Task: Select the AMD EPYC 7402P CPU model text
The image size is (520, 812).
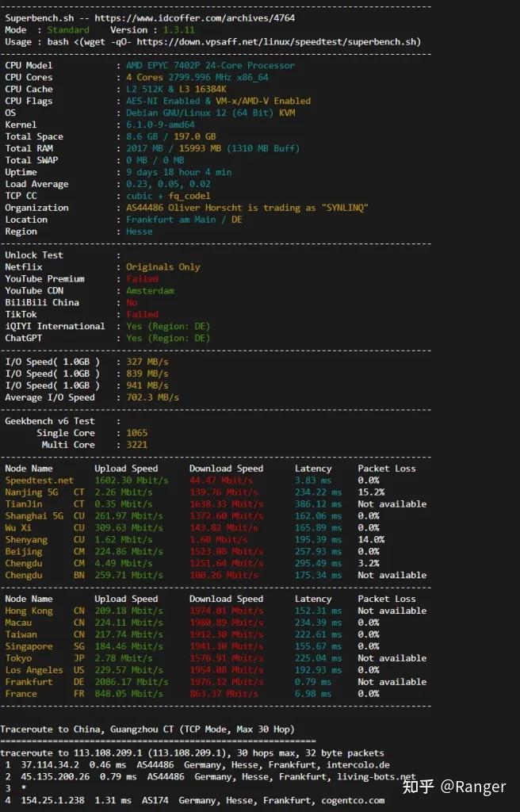Action: [210, 66]
